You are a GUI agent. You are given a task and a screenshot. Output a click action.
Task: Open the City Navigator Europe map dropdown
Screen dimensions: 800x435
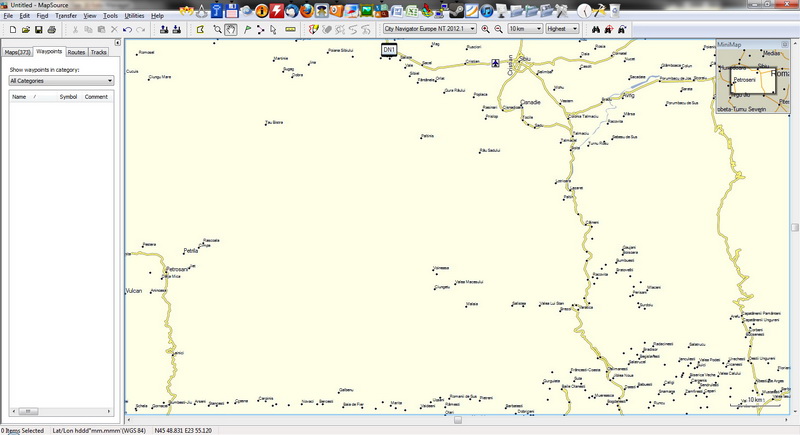[x=471, y=30]
